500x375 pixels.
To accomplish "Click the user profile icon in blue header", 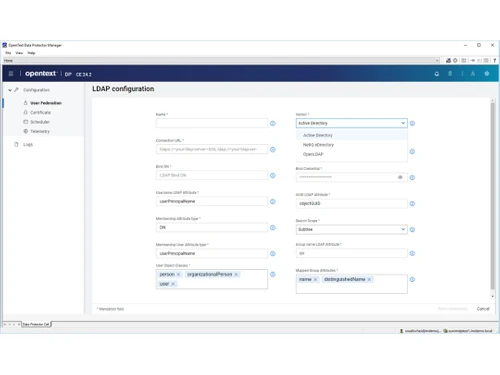I will 473,74.
